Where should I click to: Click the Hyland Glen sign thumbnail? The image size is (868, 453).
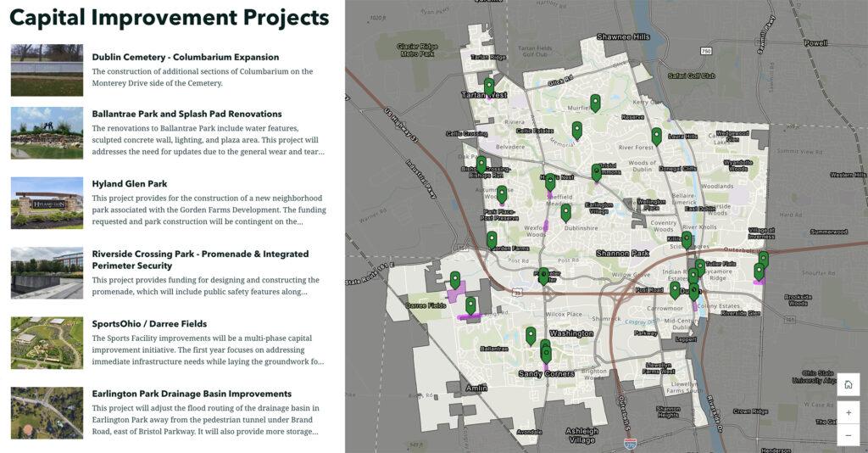[47, 204]
